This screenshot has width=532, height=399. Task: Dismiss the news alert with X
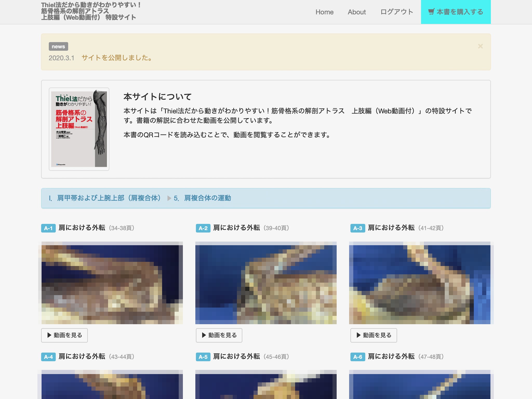click(480, 46)
